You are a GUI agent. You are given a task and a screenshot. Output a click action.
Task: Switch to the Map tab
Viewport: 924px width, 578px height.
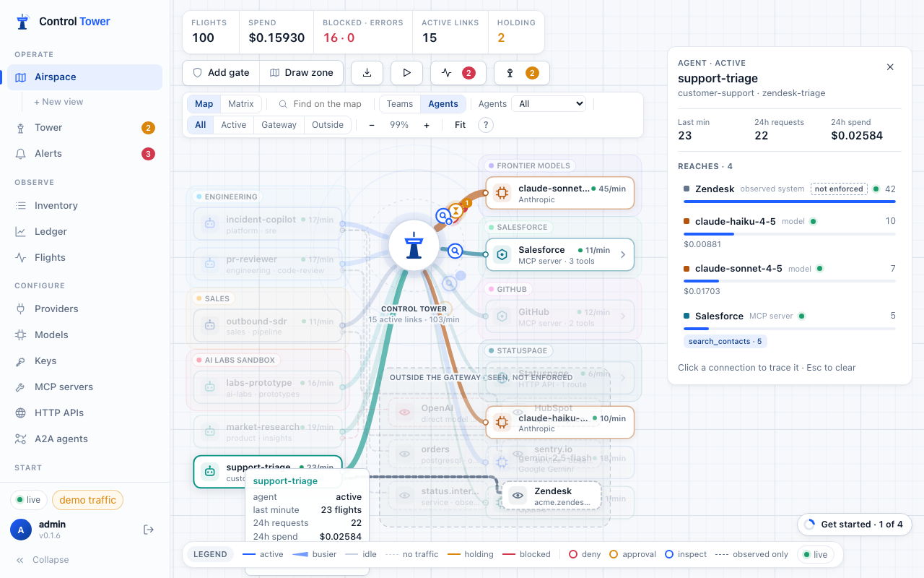[204, 104]
